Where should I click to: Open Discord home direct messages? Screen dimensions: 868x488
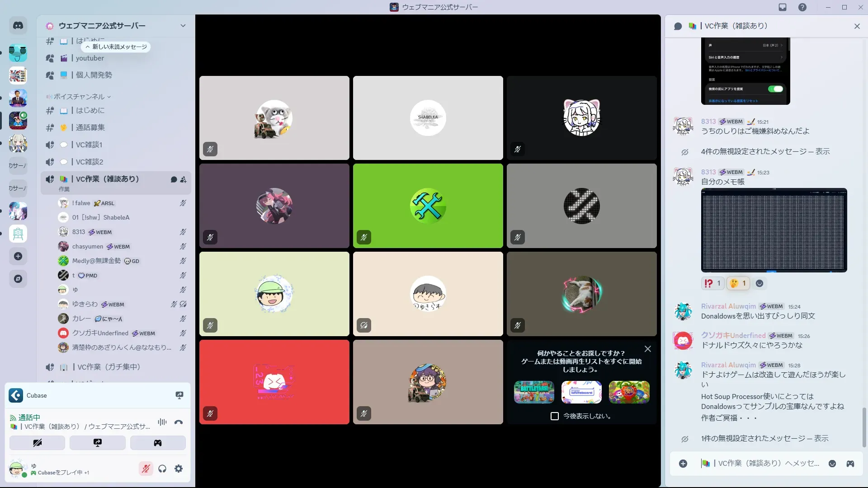pos(18,26)
